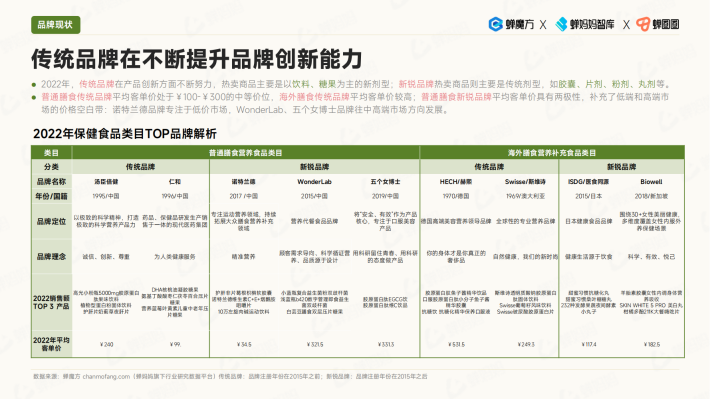Viewport: 710px width, 399px height.
Task: Click the first green bullet point
Action: pos(34,85)
